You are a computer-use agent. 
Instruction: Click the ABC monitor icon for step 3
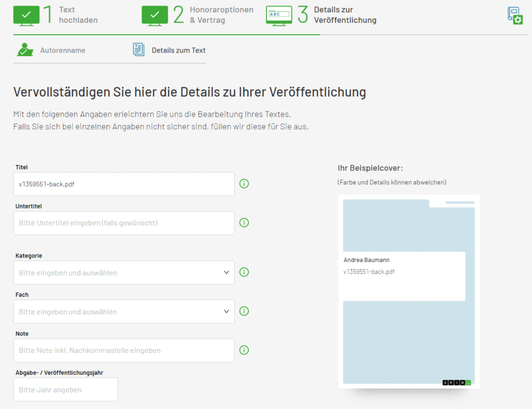(x=279, y=15)
